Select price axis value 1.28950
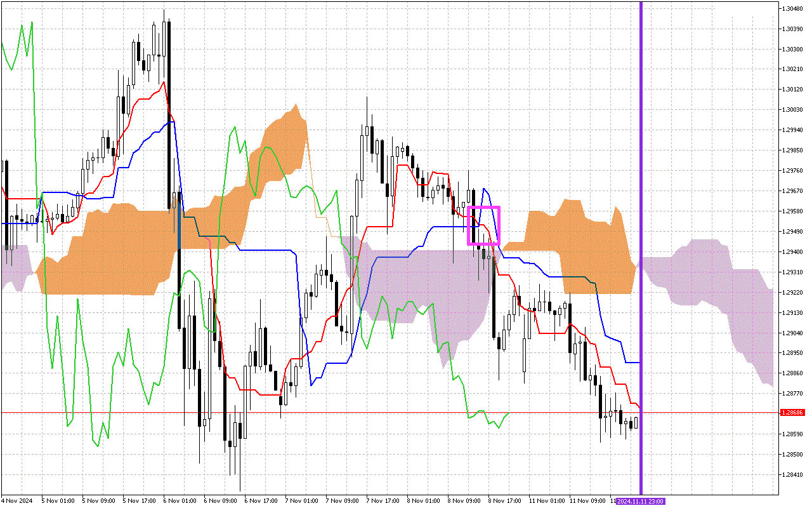812x508 pixels. click(x=792, y=353)
